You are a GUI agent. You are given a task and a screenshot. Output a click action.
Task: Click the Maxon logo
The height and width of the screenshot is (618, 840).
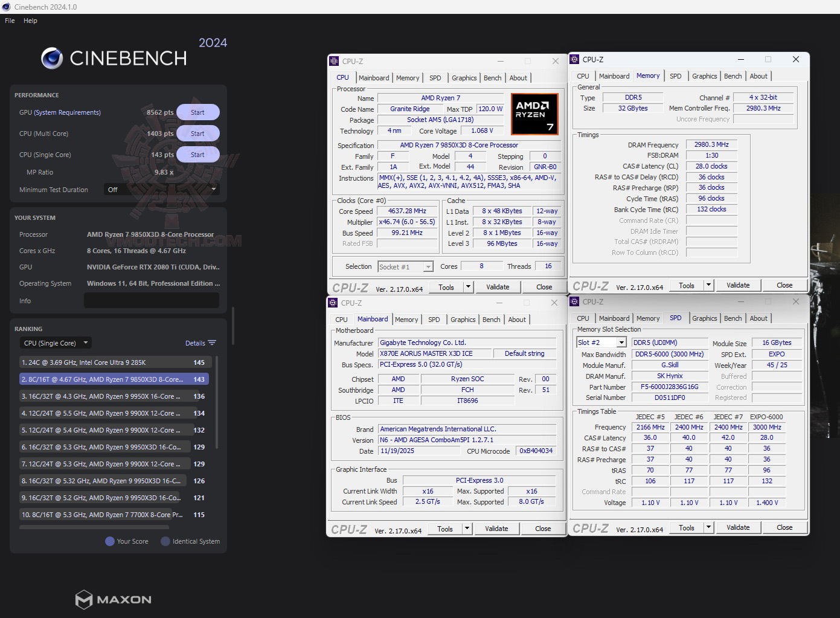coord(114,599)
